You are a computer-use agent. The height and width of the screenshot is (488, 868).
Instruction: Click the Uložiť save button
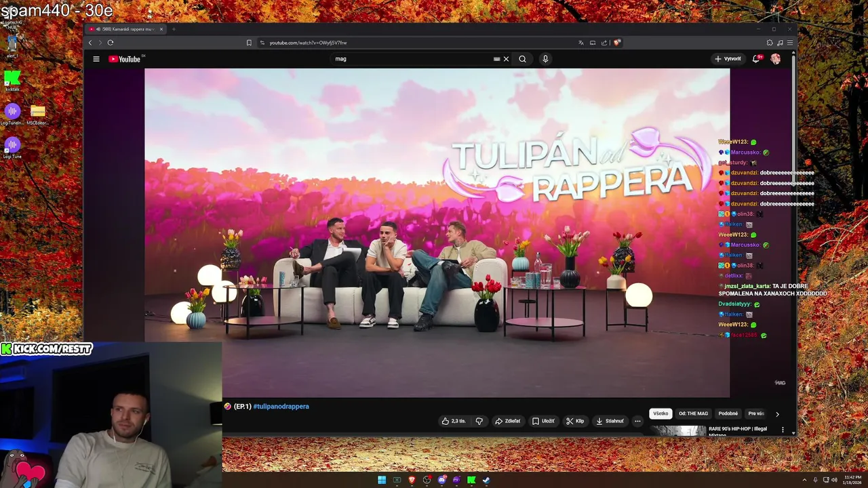543,421
